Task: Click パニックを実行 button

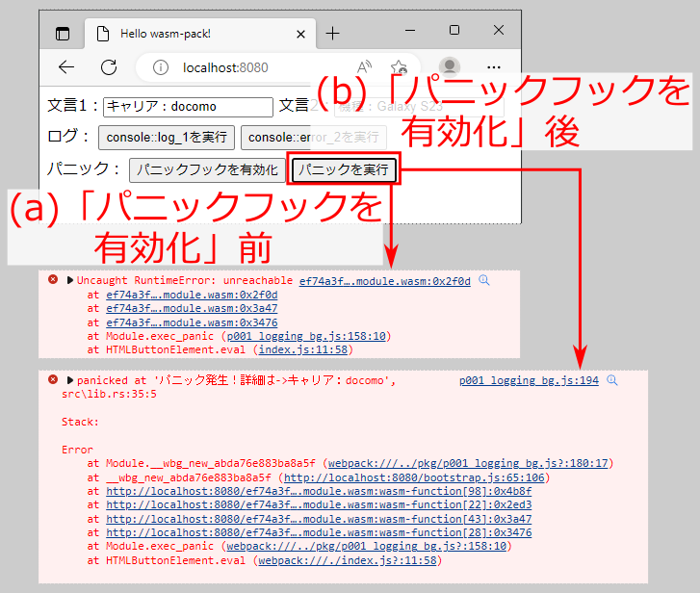Action: tap(344, 169)
